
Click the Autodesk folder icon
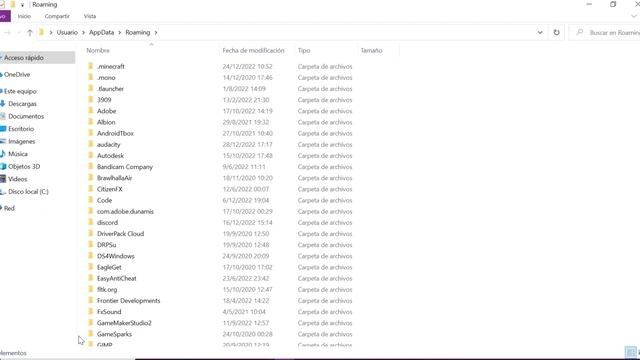[x=91, y=156]
